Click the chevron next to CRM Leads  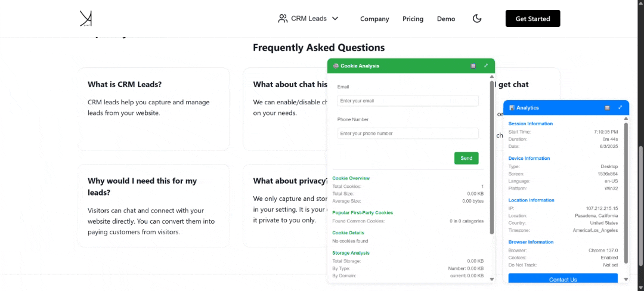point(335,18)
